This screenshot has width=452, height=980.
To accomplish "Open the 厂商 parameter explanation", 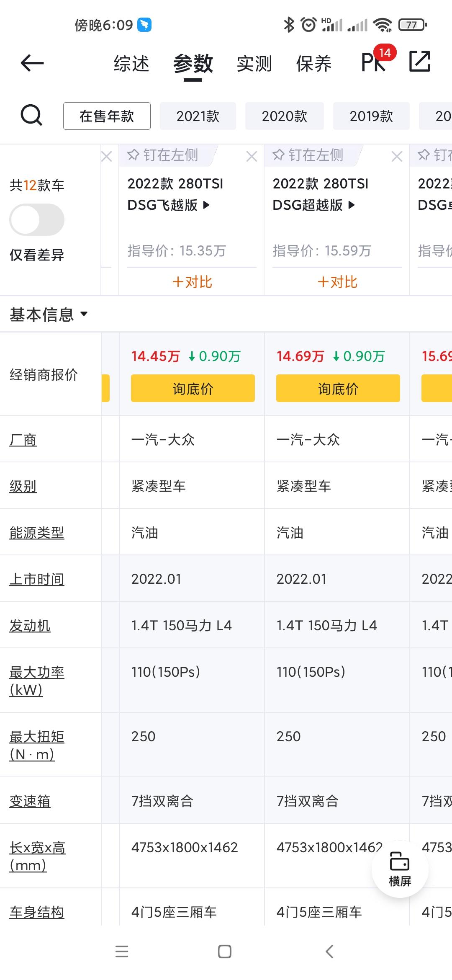I will (23, 440).
